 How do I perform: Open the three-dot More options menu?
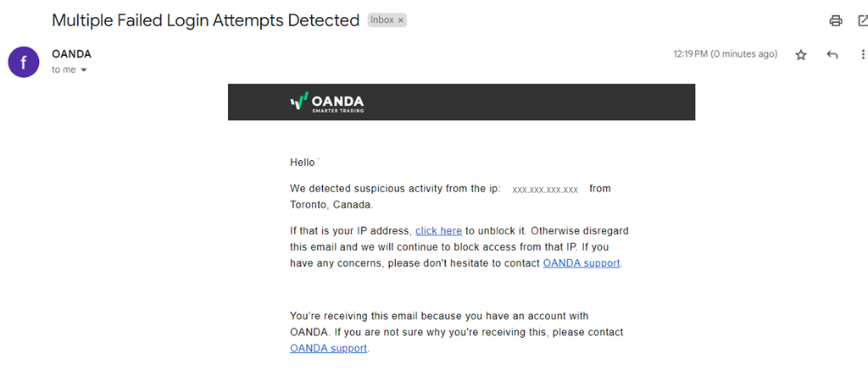tap(862, 55)
